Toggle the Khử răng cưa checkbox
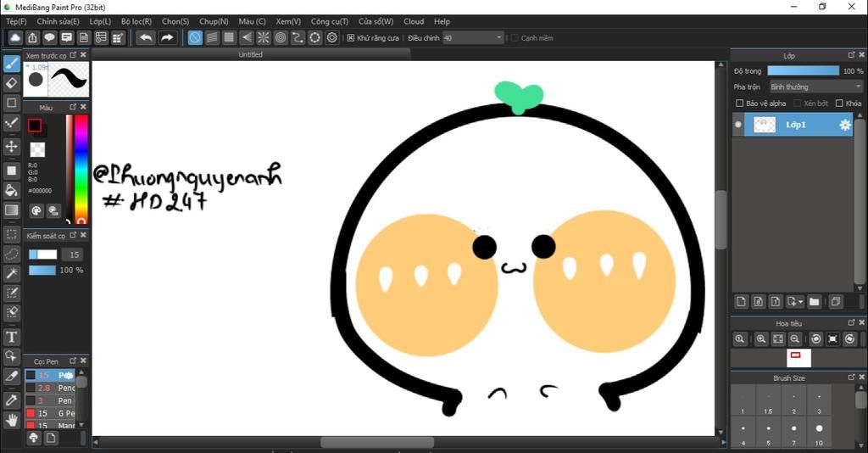 pos(350,37)
